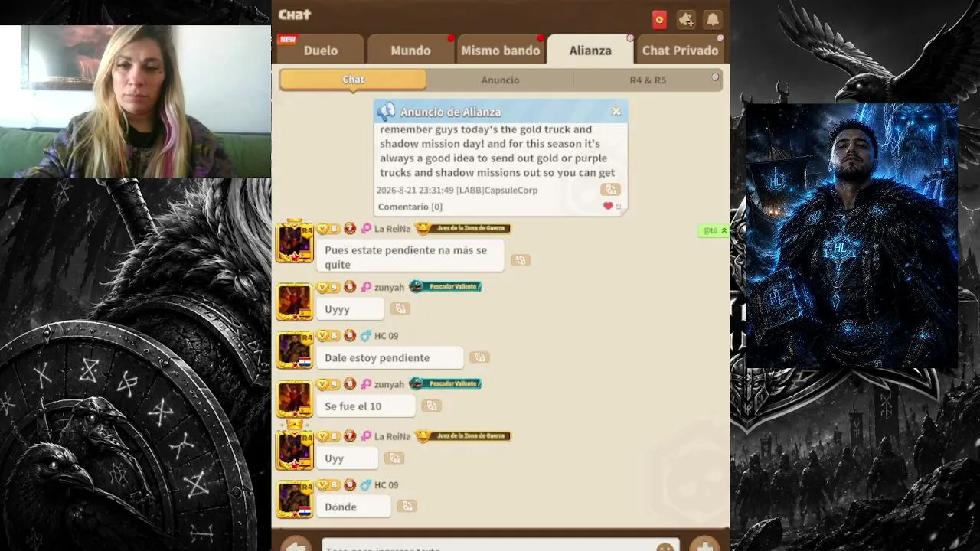Close the Anuncio de Alianza banner

pos(616,112)
